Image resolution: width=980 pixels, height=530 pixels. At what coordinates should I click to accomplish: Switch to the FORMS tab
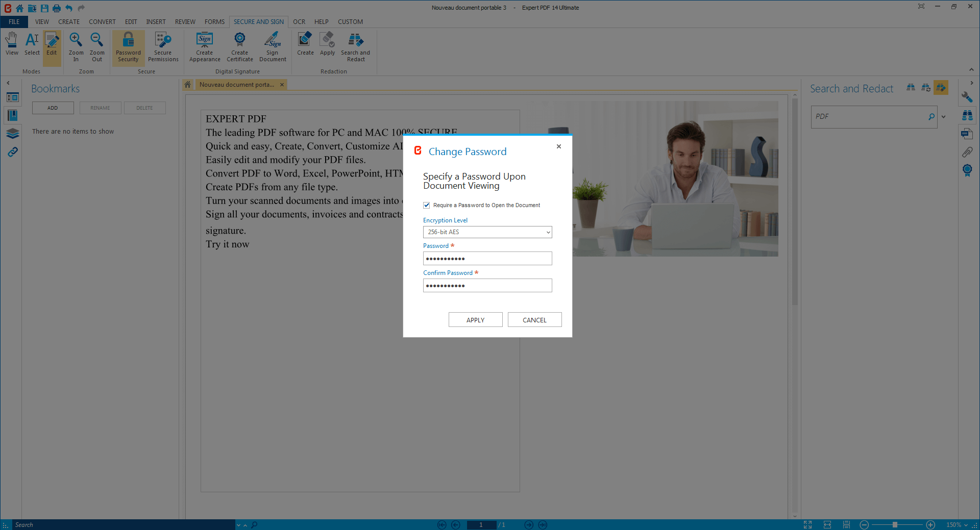(x=214, y=22)
